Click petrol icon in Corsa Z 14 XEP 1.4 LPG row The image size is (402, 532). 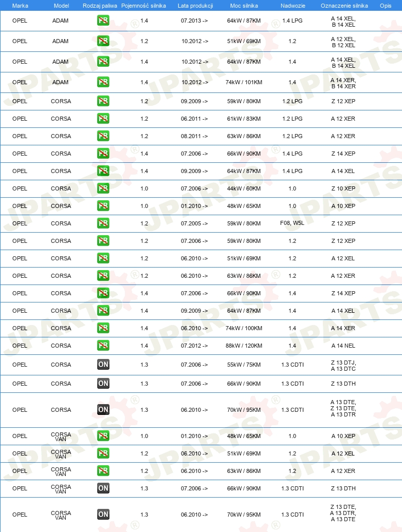pyautogui.click(x=103, y=154)
